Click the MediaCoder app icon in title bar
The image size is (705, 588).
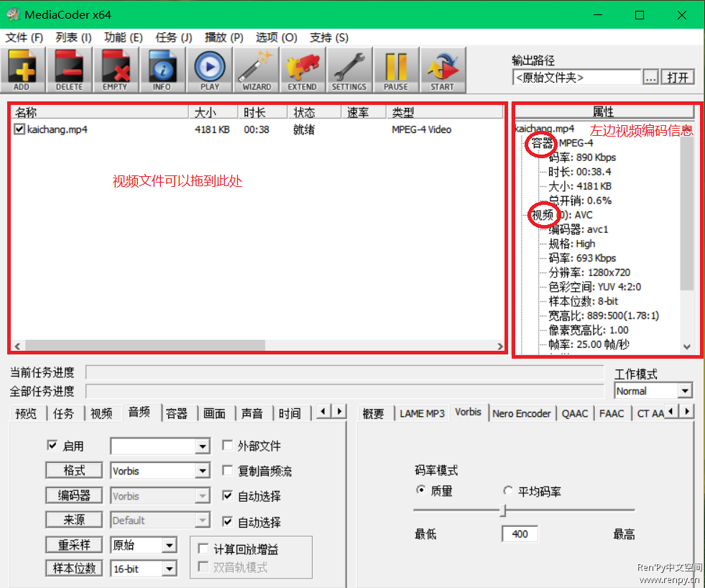tap(13, 14)
